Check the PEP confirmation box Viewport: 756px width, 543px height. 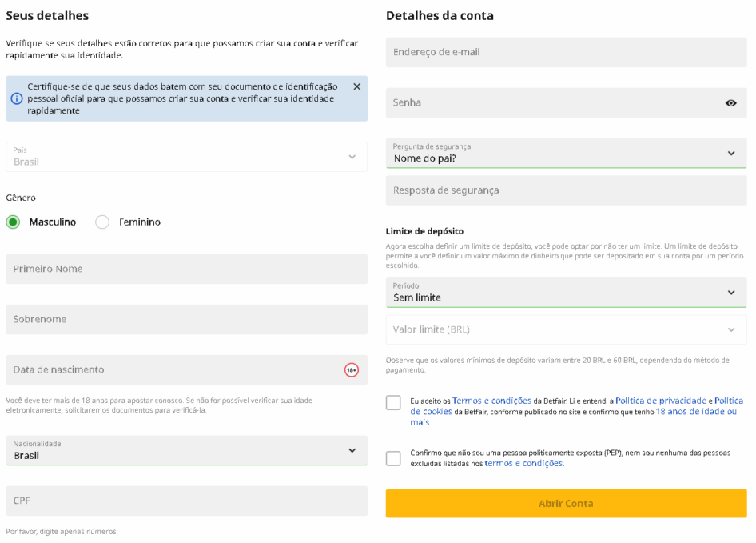tap(393, 459)
